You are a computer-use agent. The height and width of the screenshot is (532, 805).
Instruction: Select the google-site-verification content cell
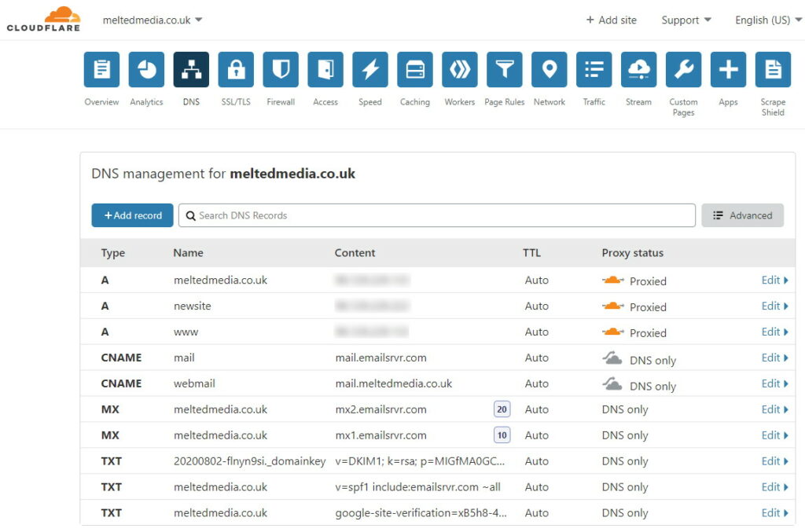(x=421, y=512)
